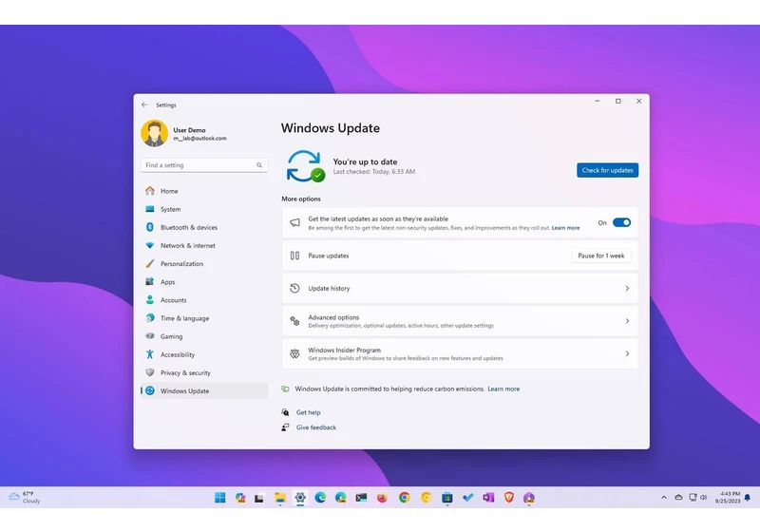The height and width of the screenshot is (532, 760).
Task: Launch Brave browser from taskbar
Action: click(x=508, y=498)
